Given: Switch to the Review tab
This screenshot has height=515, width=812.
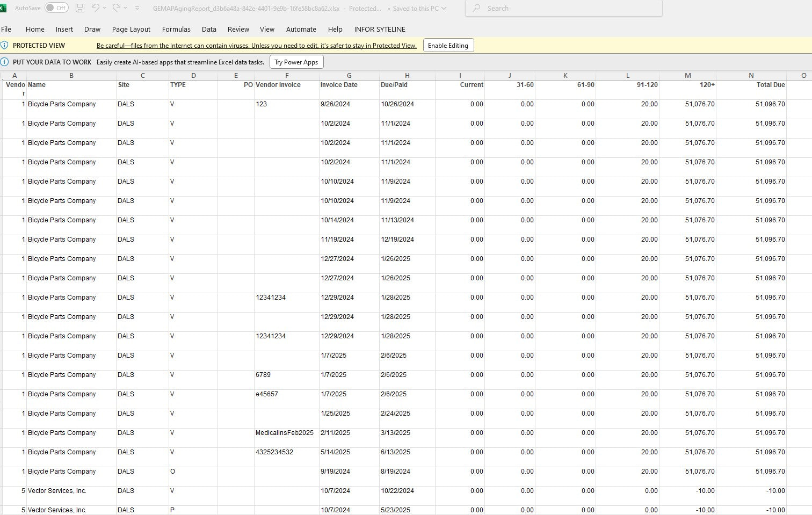Looking at the screenshot, I should (x=238, y=30).
